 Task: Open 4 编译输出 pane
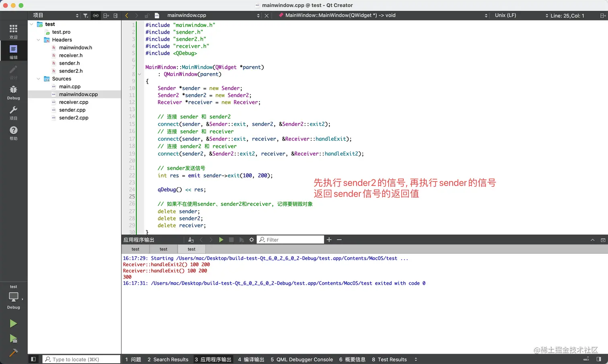tap(251, 359)
